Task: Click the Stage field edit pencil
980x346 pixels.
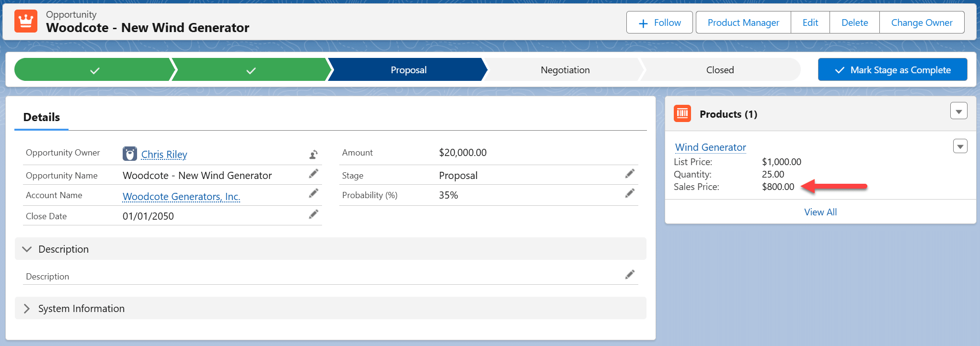Action: (630, 174)
